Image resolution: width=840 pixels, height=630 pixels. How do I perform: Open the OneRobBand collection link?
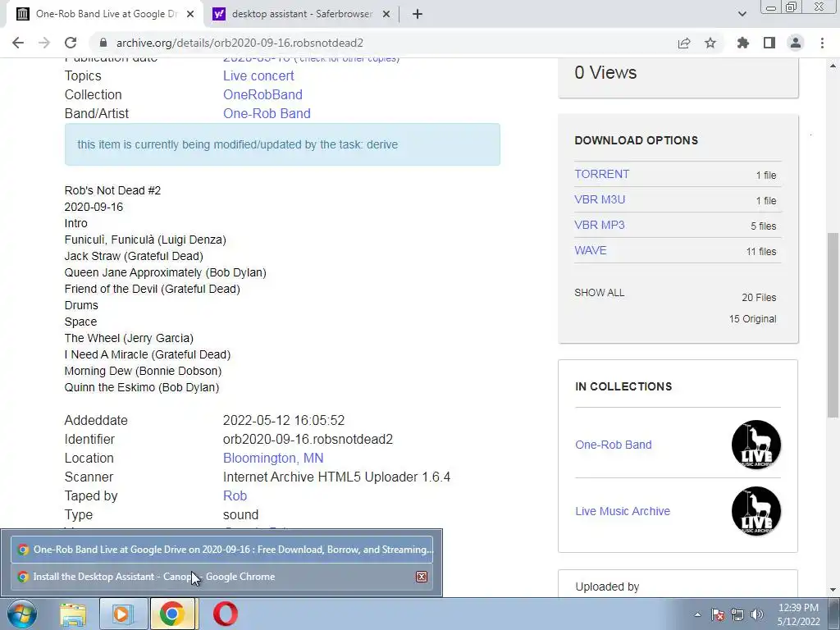[x=262, y=95]
